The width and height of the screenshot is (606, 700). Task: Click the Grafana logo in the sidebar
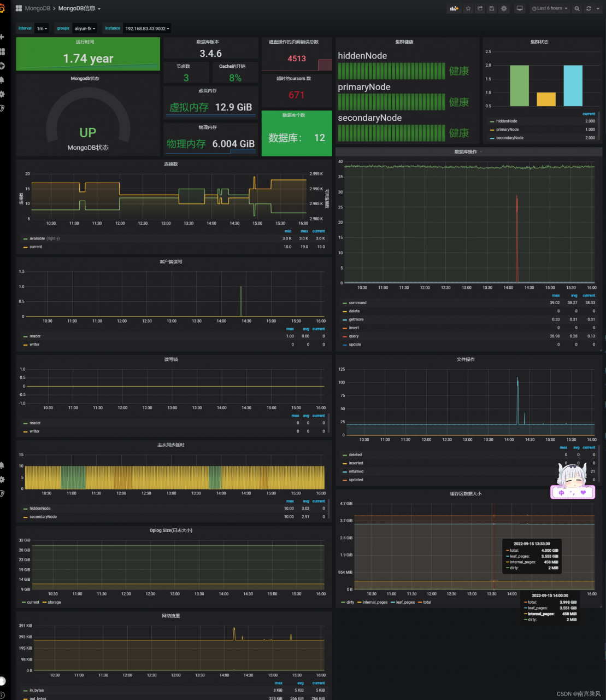click(x=2, y=9)
